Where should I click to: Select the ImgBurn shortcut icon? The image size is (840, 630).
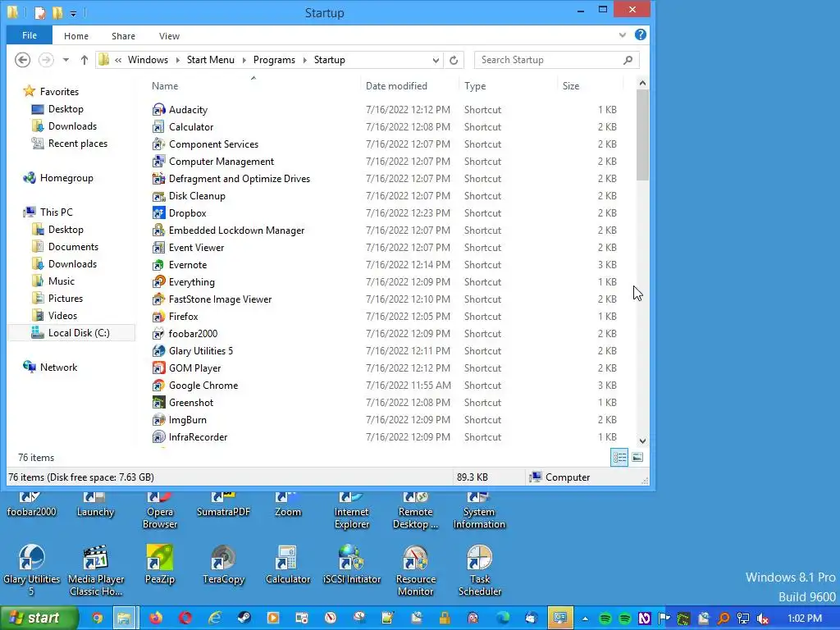coord(158,420)
